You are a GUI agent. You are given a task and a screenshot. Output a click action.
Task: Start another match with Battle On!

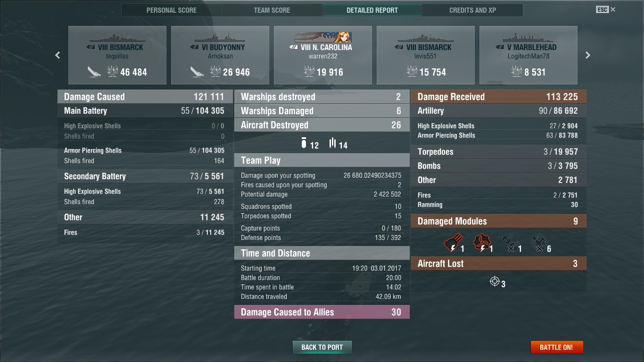pos(556,347)
